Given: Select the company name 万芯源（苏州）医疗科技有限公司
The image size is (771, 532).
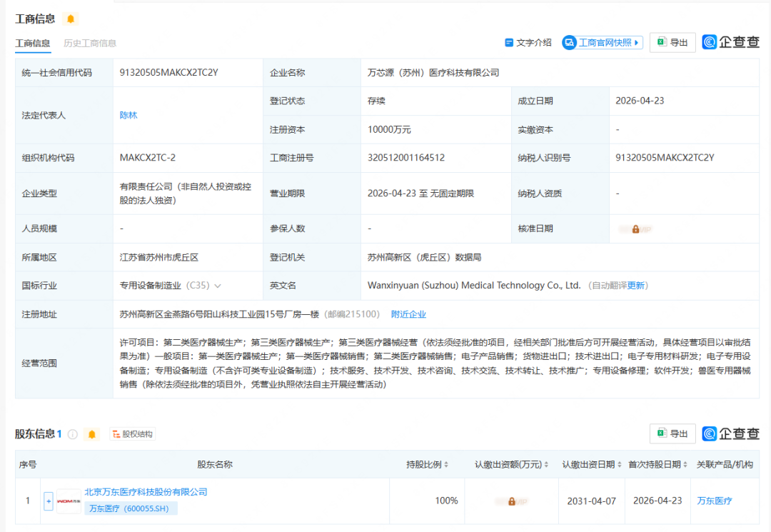Looking at the screenshot, I should coord(433,73).
